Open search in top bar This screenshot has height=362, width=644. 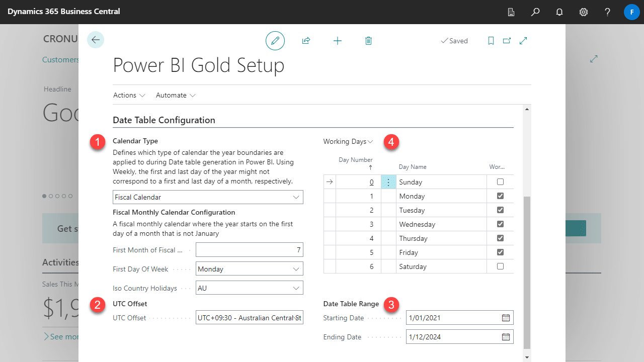click(x=535, y=12)
